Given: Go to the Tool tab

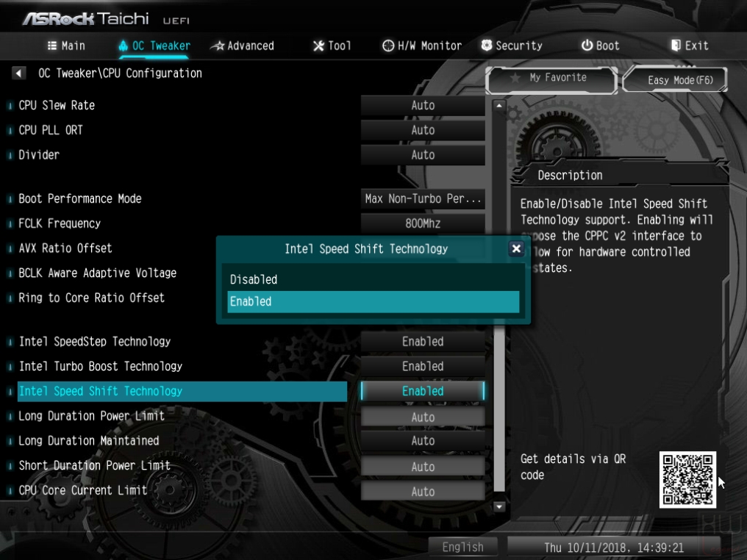Looking at the screenshot, I should click(x=332, y=46).
